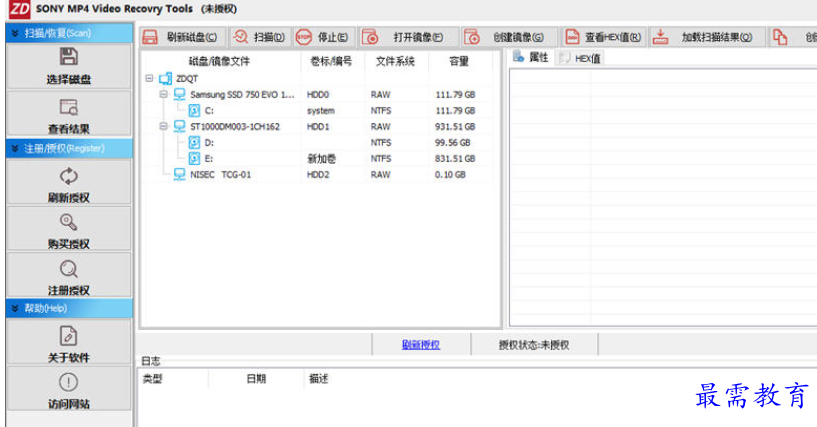Click the 931.51 GB capacity cell
The height and width of the screenshot is (427, 817).
[455, 127]
